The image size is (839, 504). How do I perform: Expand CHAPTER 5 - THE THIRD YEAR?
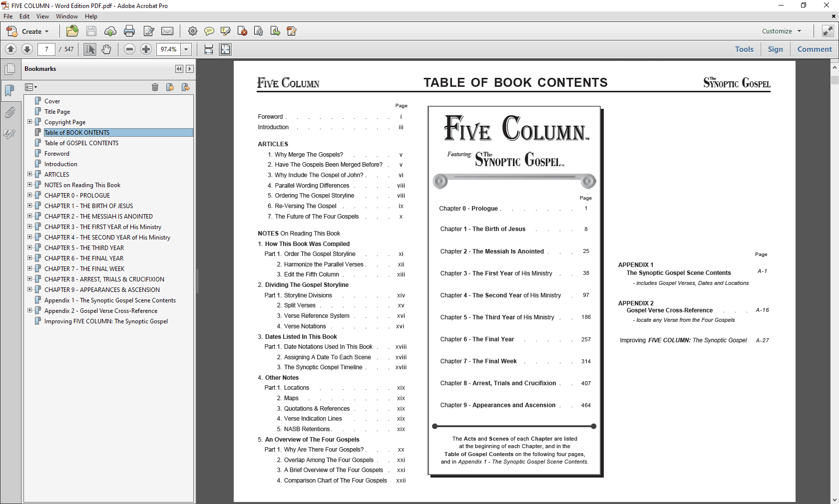coord(29,248)
